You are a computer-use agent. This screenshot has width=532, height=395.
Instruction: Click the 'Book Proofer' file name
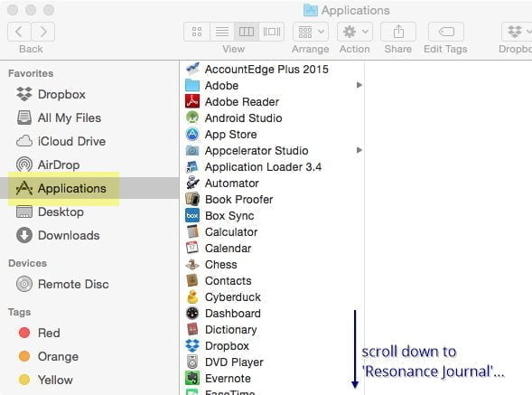tap(238, 200)
